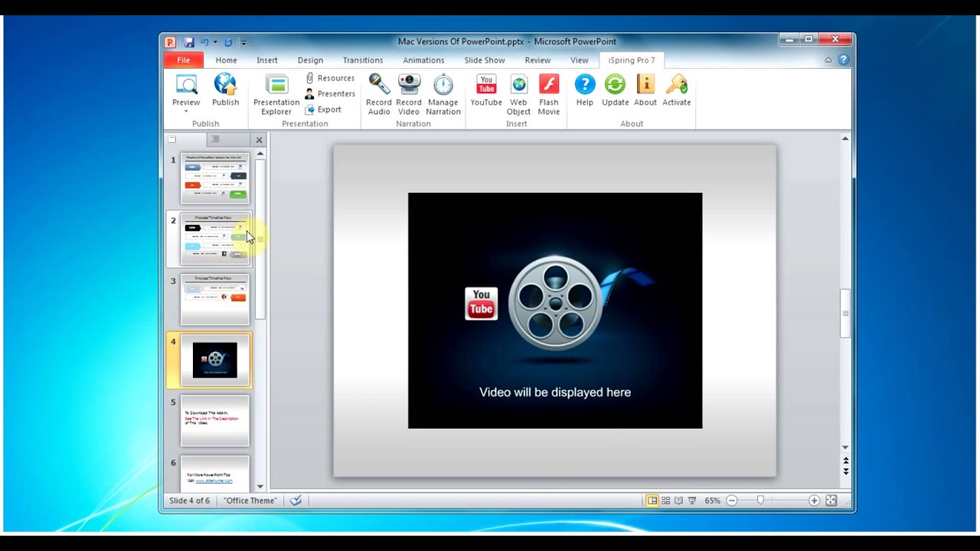Insert a Web Object
Screen dimensions: 980x551
click(518, 94)
